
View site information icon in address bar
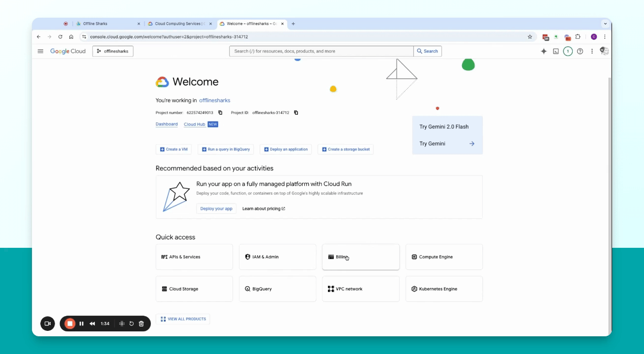coord(84,37)
